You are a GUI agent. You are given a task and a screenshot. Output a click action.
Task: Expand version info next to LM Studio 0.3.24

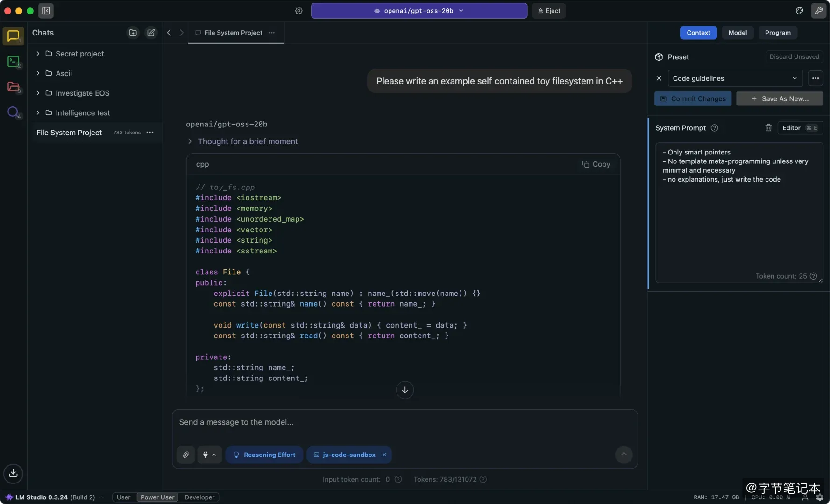tap(101, 497)
